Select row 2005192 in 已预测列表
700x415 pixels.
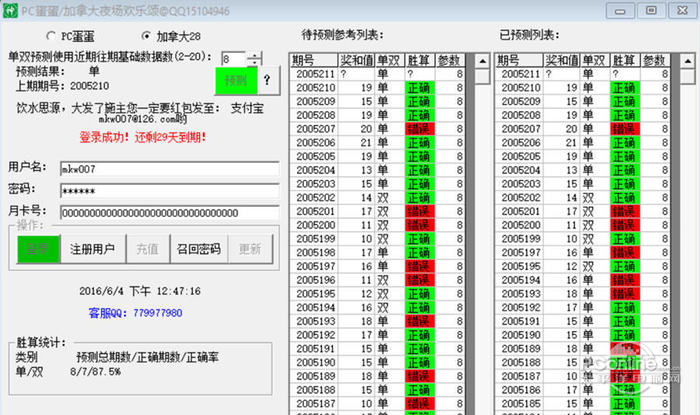[x=583, y=307]
